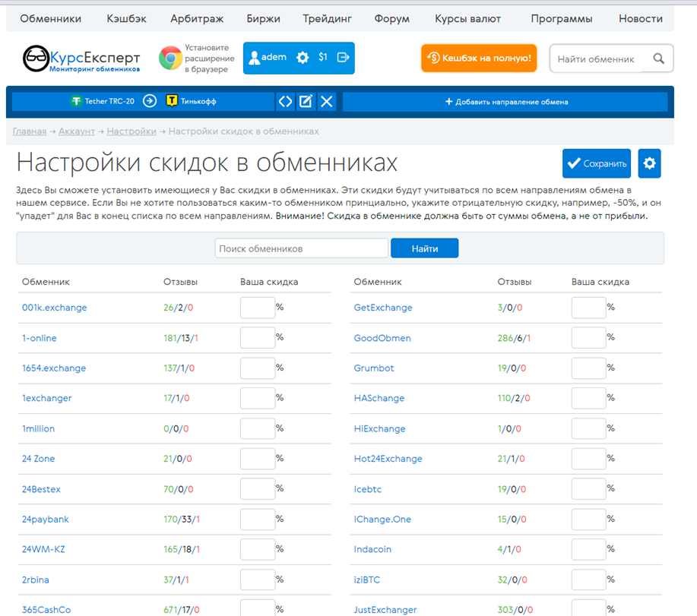The image size is (697, 616).
Task: Open the 001k.exchange exchanger link
Action: coord(54,308)
